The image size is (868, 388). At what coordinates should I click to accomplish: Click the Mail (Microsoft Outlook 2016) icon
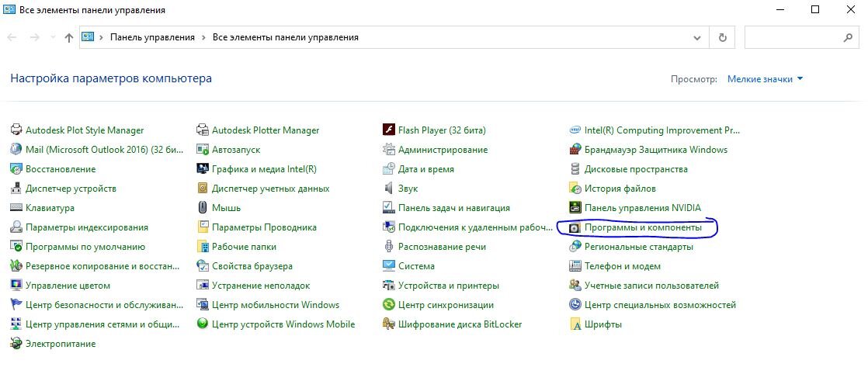pyautogui.click(x=16, y=150)
